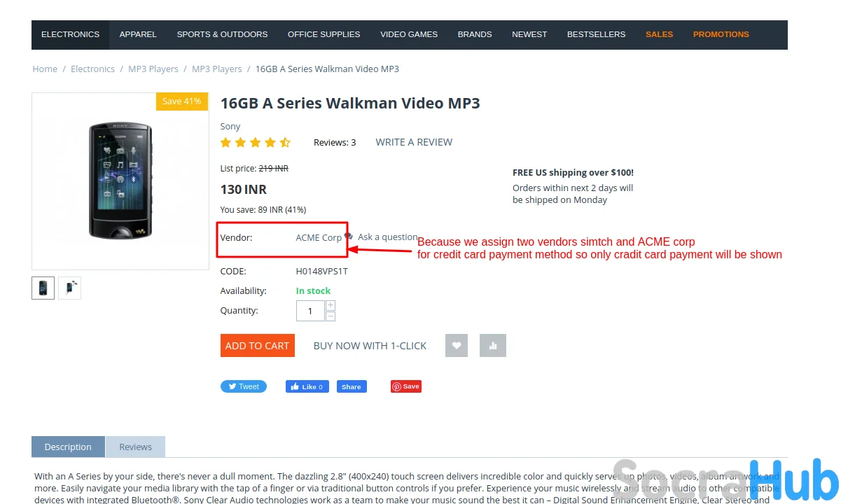Click the product star rating
The width and height of the screenshot is (855, 504).
[x=255, y=142]
